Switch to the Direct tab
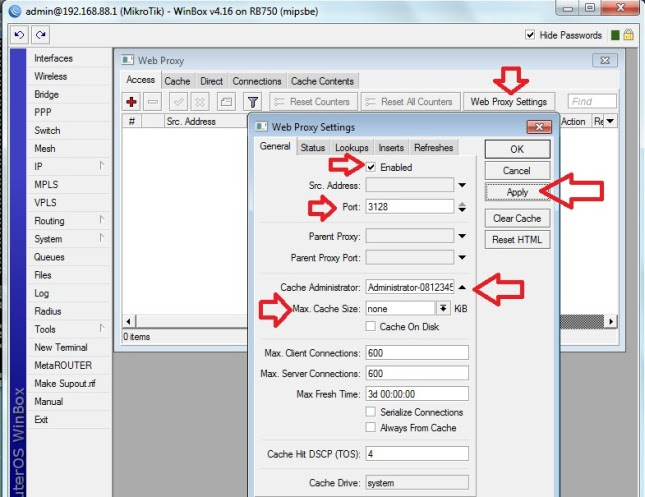 tap(211, 81)
